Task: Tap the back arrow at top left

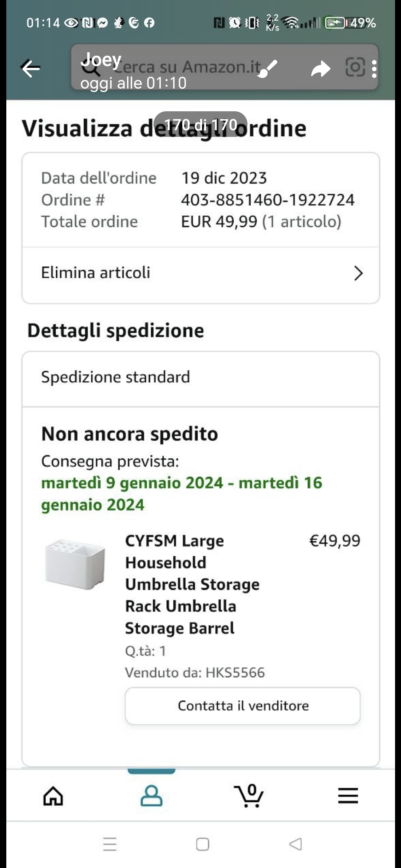Action: 31,68
